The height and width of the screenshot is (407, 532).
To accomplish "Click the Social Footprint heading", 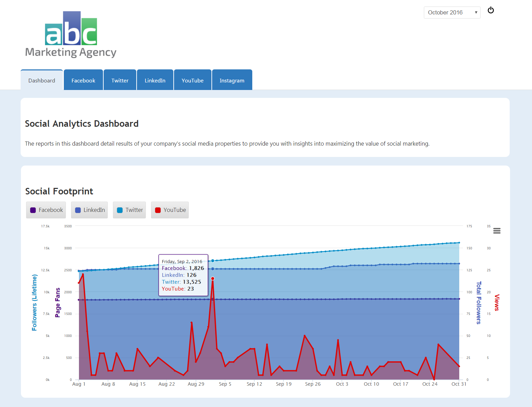I will click(59, 191).
